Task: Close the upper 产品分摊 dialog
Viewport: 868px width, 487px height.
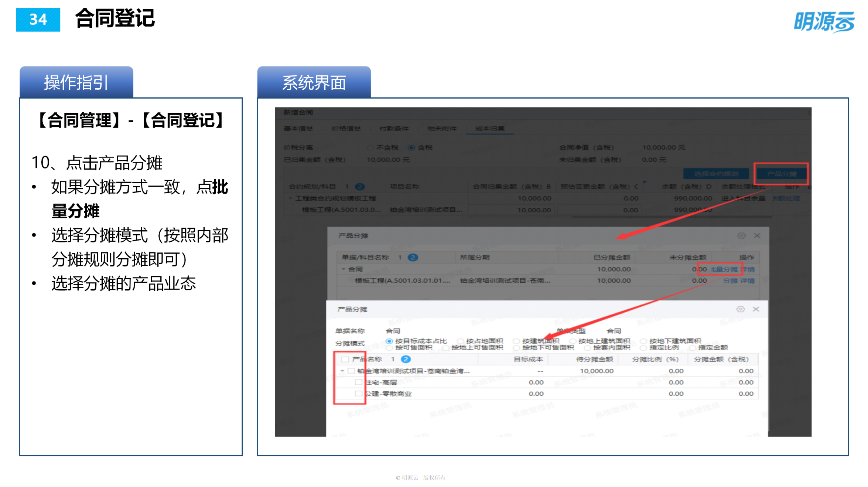Action: [x=757, y=236]
